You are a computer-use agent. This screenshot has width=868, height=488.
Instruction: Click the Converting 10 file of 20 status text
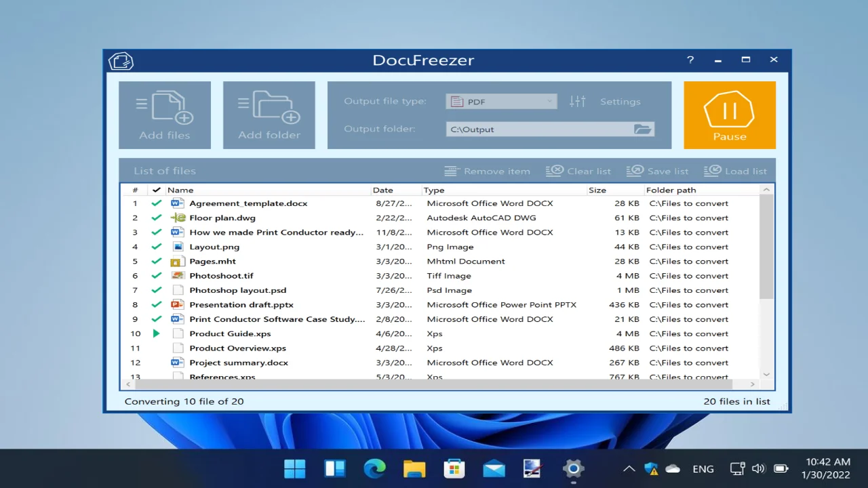click(x=184, y=401)
